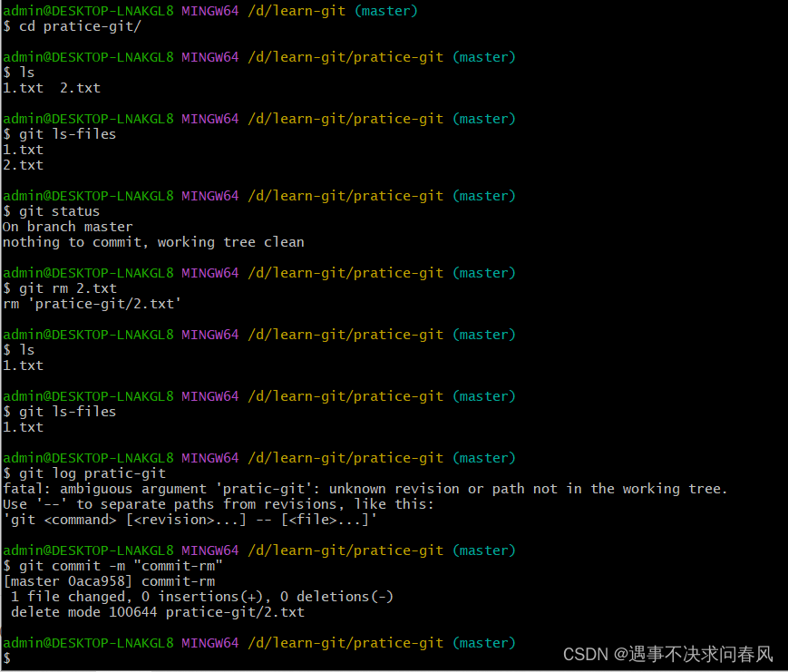The image size is (788, 672).
Task: Click the "Use '--' to separate paths" line
Action: point(219,504)
